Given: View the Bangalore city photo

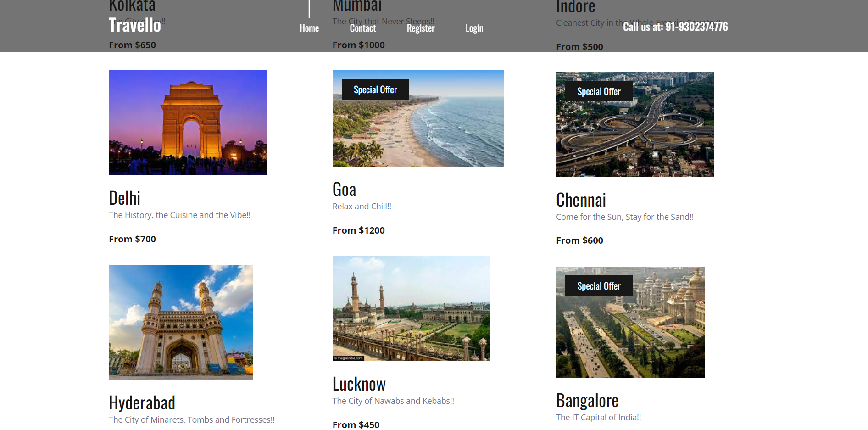Looking at the screenshot, I should coord(630,322).
